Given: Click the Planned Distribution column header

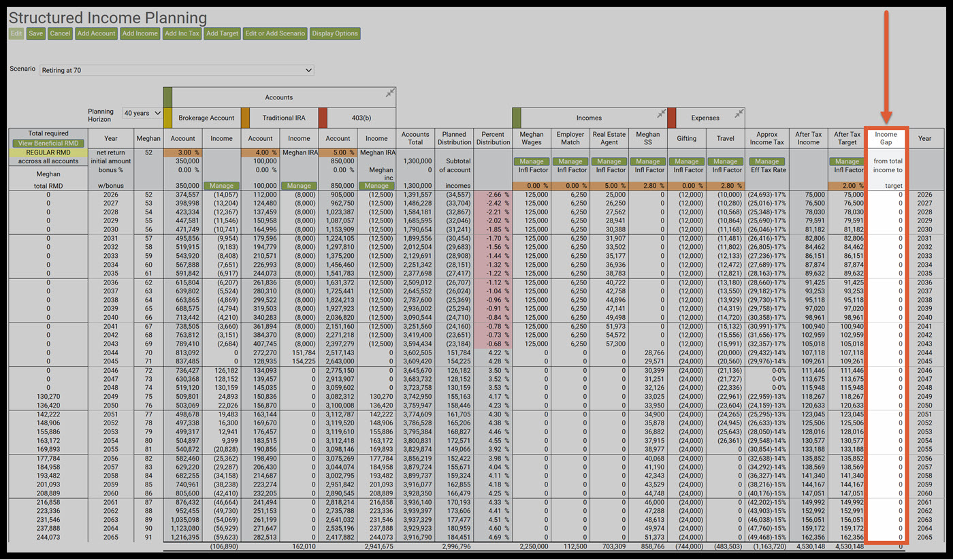Looking at the screenshot, I should (454, 138).
